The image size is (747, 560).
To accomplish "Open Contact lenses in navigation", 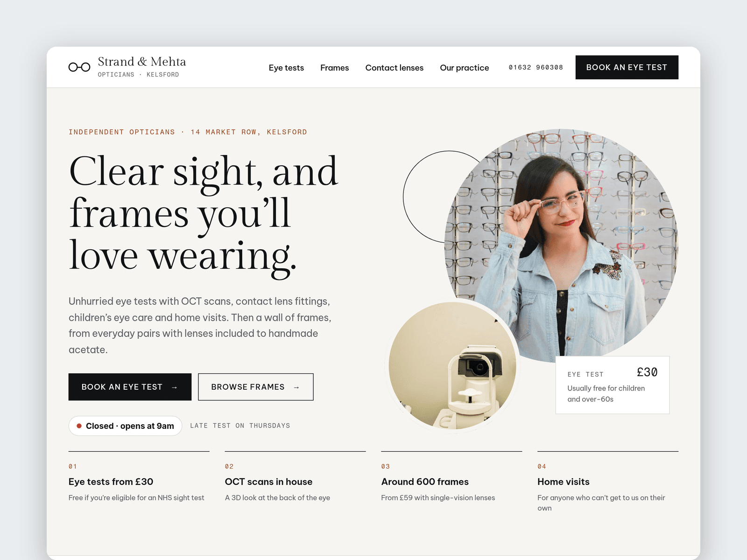I will pyautogui.click(x=395, y=68).
